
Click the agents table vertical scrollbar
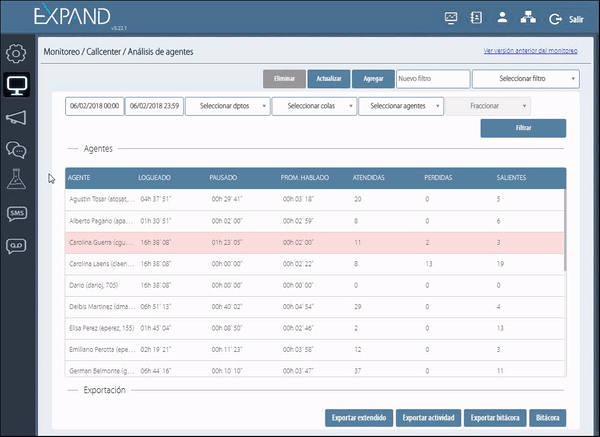(565, 230)
